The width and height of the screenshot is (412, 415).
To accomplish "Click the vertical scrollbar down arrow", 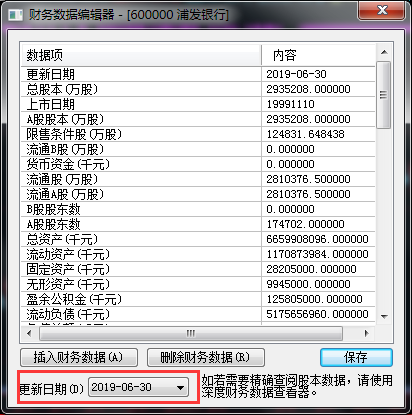I will click(x=384, y=316).
